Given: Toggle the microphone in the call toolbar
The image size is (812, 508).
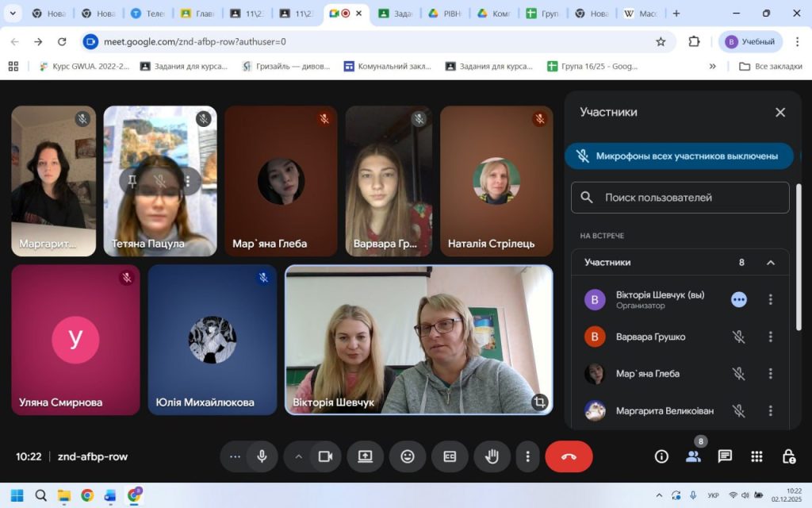Looking at the screenshot, I should [x=262, y=456].
